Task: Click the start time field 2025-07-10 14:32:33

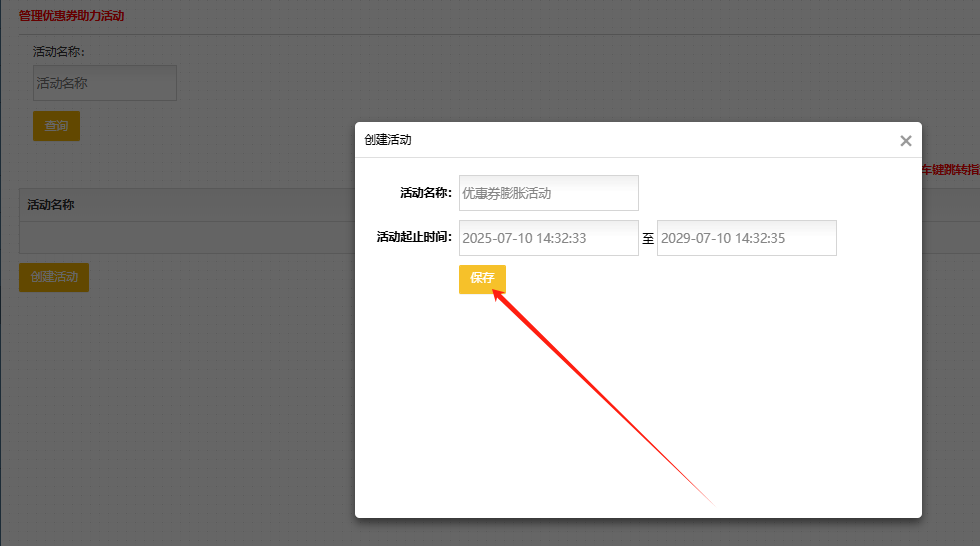Action: 548,238
